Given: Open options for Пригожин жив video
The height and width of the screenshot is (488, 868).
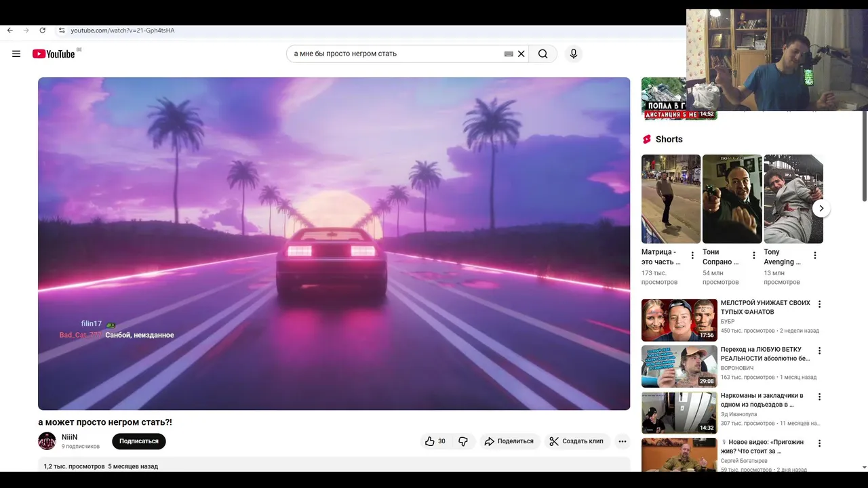Looking at the screenshot, I should pyautogui.click(x=819, y=443).
